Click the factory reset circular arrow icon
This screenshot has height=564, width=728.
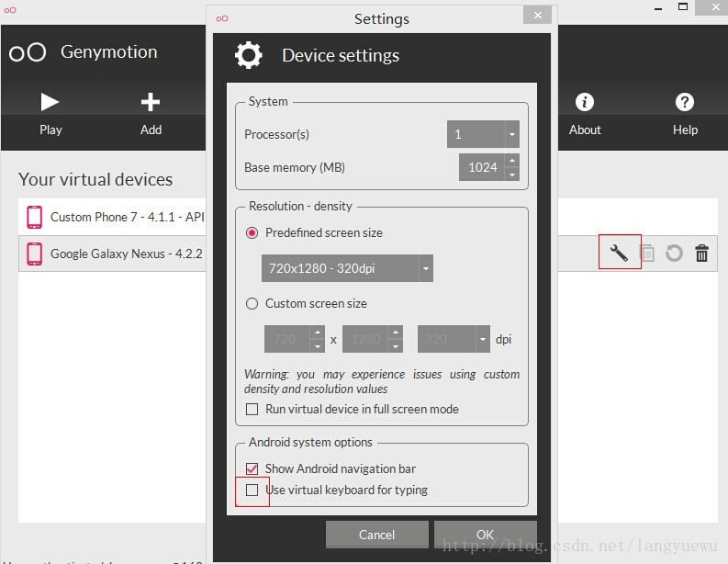click(674, 254)
